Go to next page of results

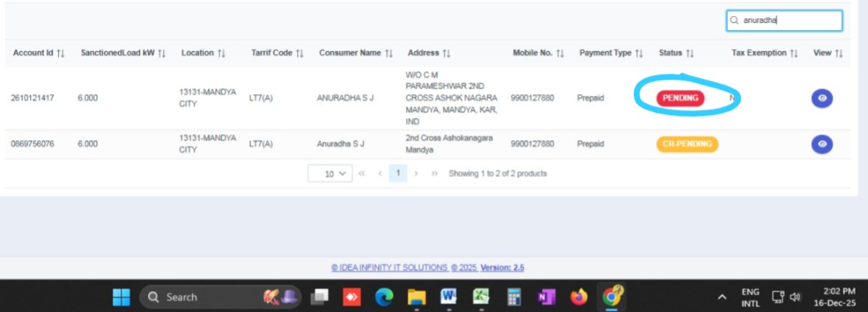pos(416,173)
